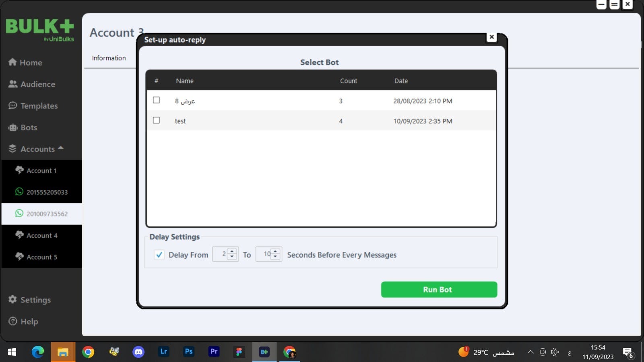
Task: Click the Run Bot button
Action: [438, 289]
